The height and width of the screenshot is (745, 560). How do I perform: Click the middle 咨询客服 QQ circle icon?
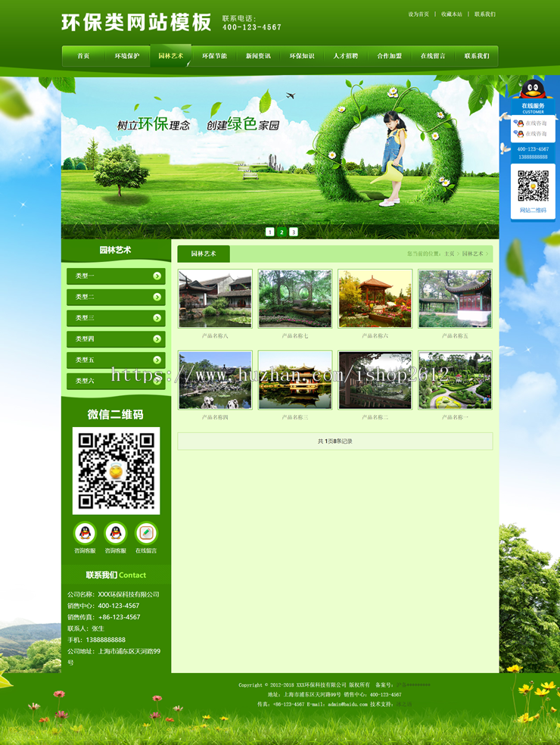tap(115, 533)
